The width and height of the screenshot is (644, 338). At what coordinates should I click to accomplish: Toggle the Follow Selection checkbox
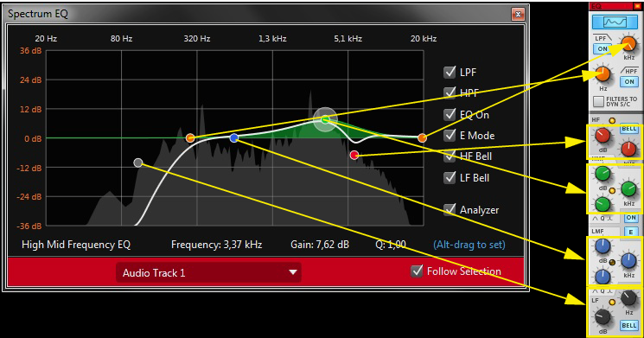tap(417, 271)
